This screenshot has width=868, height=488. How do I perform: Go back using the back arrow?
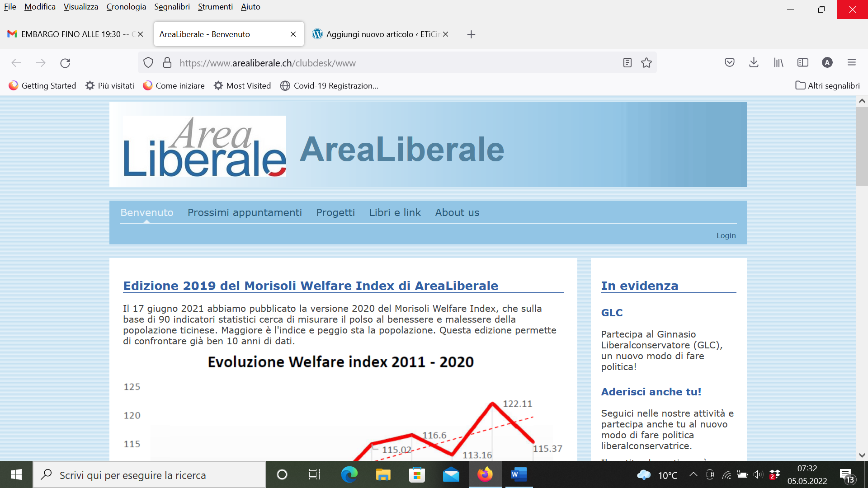click(x=16, y=63)
